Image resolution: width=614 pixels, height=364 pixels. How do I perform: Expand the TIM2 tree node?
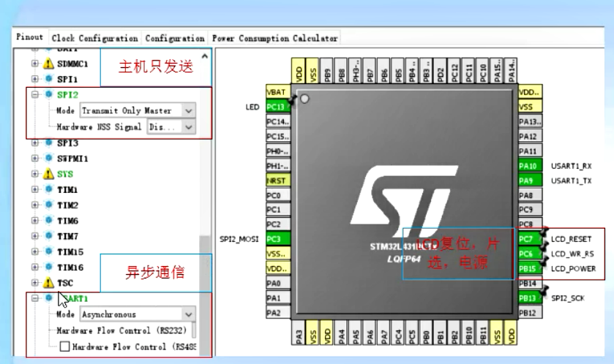[x=35, y=205]
